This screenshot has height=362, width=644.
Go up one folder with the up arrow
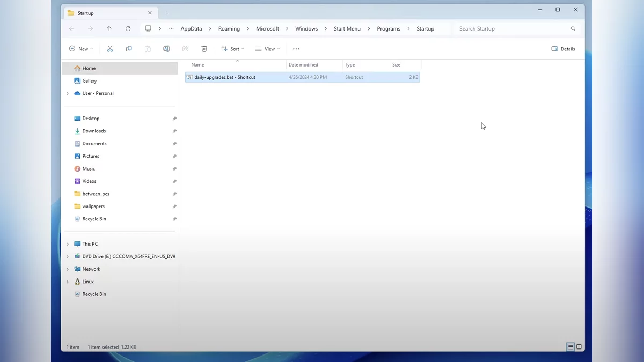[x=109, y=28]
